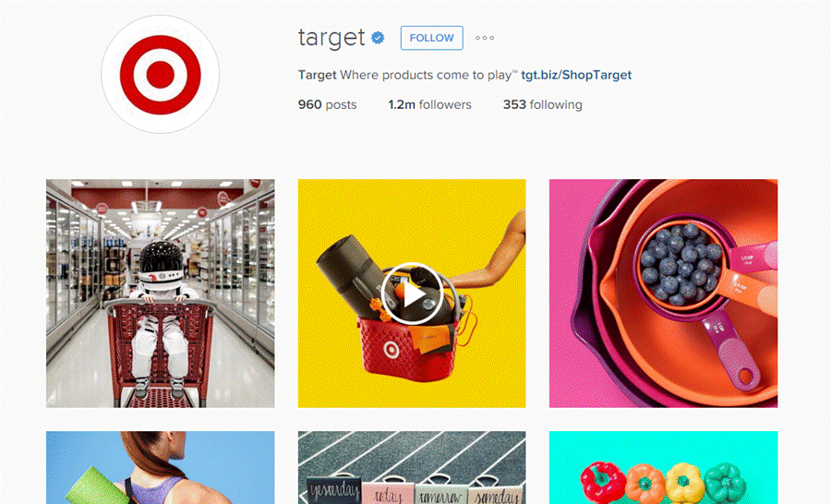Open the blueberries measuring cup post
Image resolution: width=831 pixels, height=504 pixels.
coord(663,293)
